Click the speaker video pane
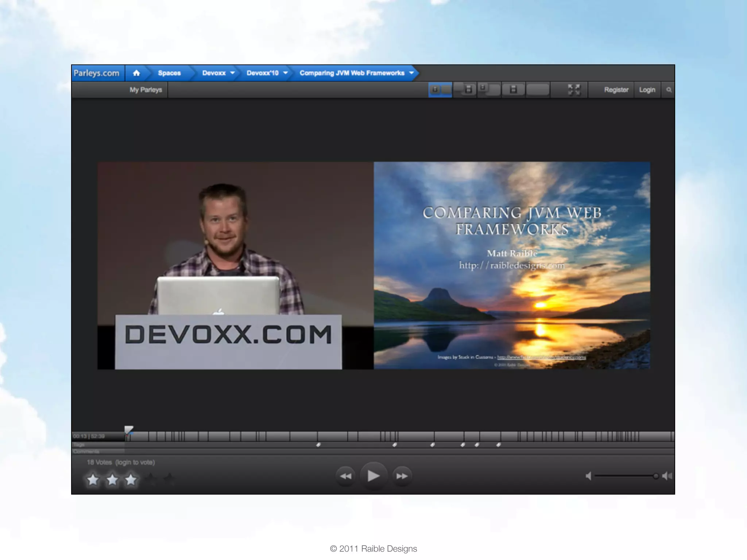This screenshot has width=747, height=560. (x=235, y=266)
